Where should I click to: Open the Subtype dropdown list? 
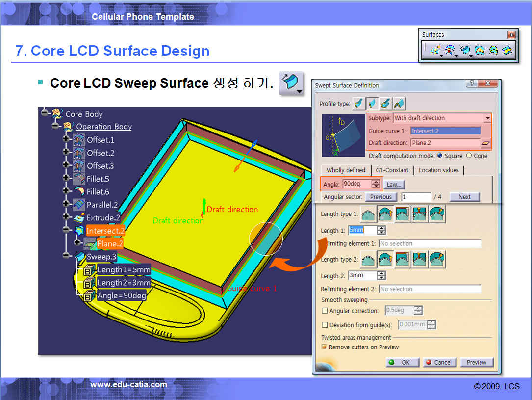coord(487,118)
